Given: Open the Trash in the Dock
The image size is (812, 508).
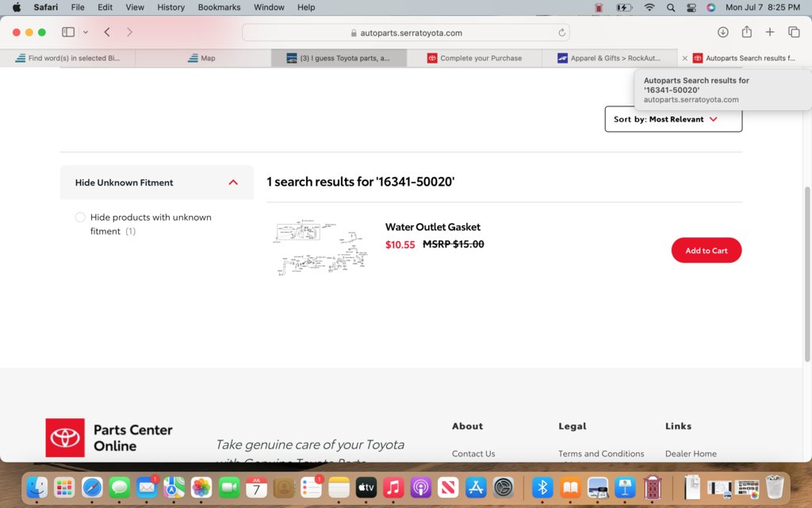Looking at the screenshot, I should point(775,487).
